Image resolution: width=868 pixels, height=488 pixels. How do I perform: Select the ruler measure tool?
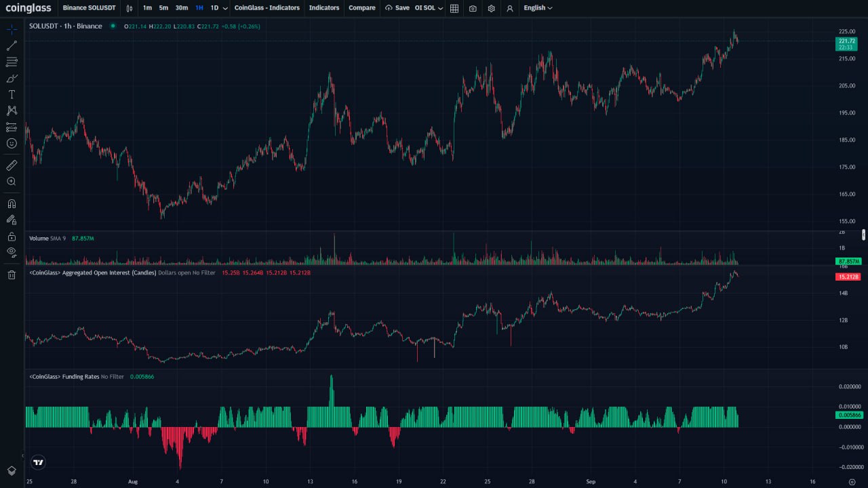[12, 165]
